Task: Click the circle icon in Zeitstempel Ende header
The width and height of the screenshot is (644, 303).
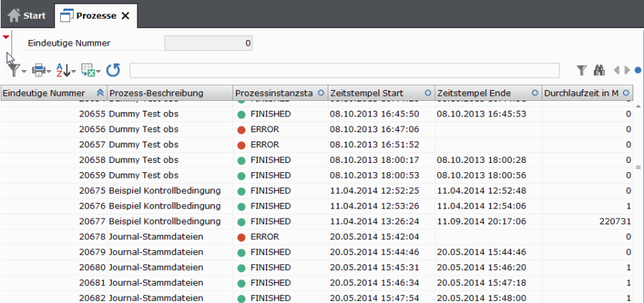Action: coord(535,93)
